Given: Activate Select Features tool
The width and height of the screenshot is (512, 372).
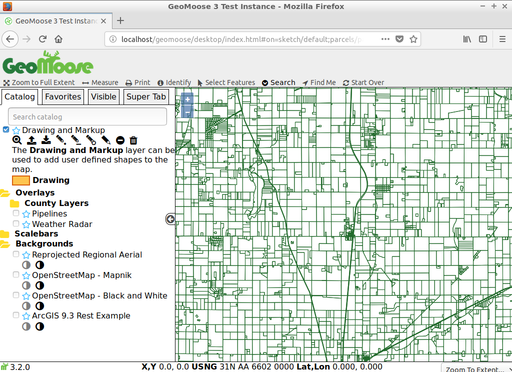Looking at the screenshot, I should click(226, 83).
